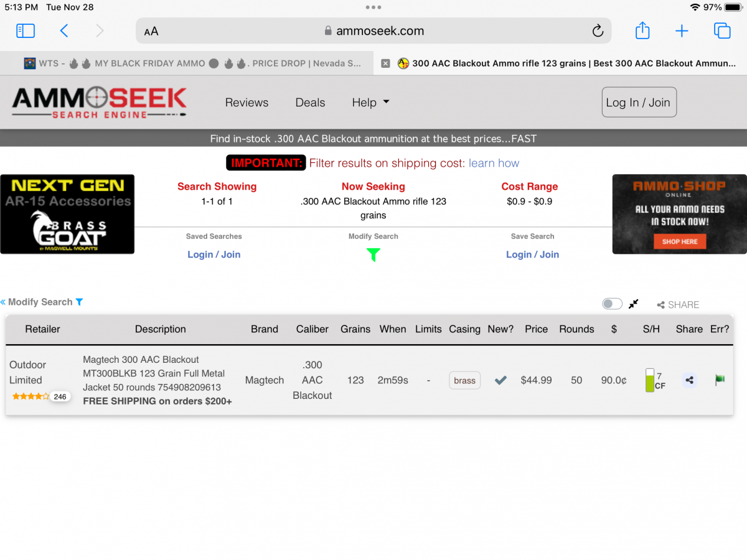Expand the Help dropdown menu
747x560 pixels.
click(x=370, y=103)
